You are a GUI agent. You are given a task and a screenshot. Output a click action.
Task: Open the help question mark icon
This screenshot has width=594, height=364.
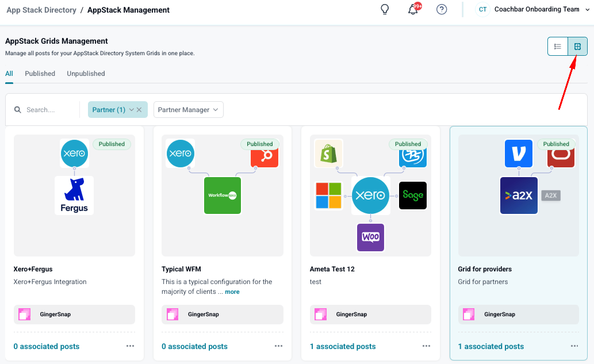coord(442,9)
